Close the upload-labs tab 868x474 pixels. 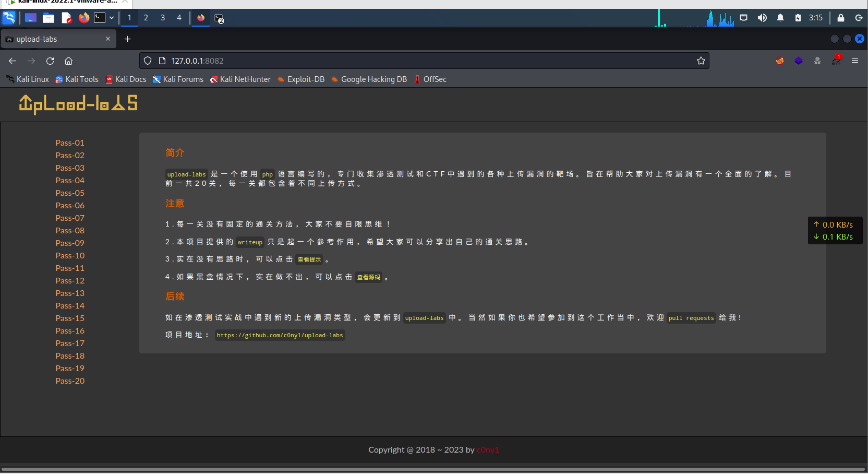(108, 39)
